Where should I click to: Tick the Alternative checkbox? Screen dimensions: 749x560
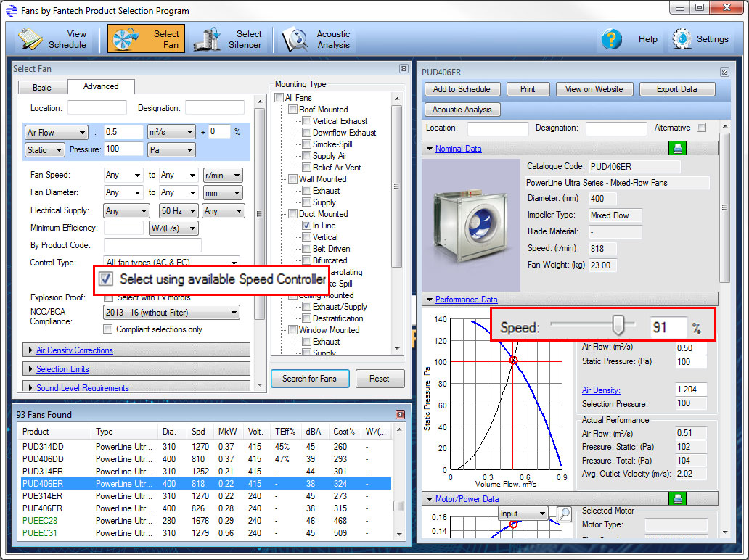[x=701, y=128]
